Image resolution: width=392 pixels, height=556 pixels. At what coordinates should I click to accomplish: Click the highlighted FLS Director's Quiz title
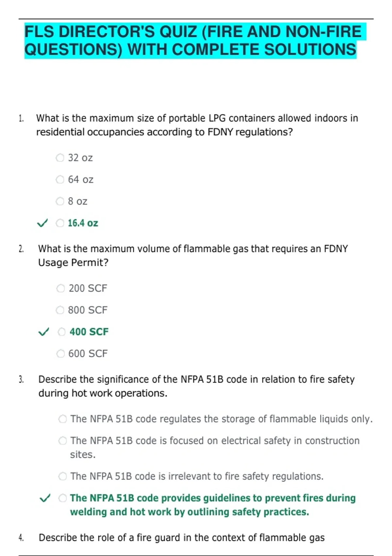click(195, 41)
